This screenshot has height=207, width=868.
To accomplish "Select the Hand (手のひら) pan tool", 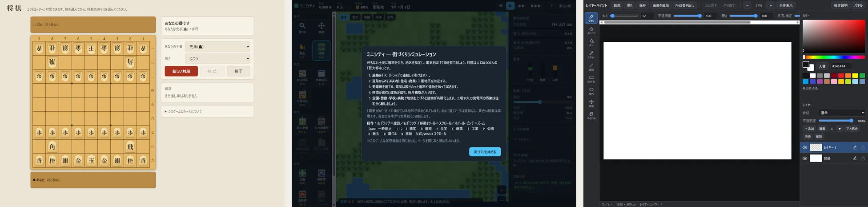I will [x=591, y=115].
